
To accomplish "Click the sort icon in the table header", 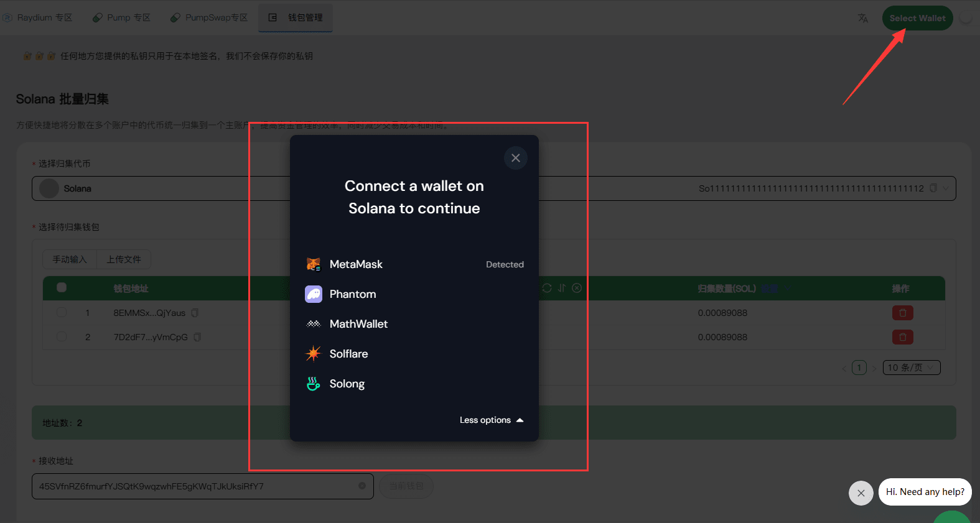I will pyautogui.click(x=562, y=288).
